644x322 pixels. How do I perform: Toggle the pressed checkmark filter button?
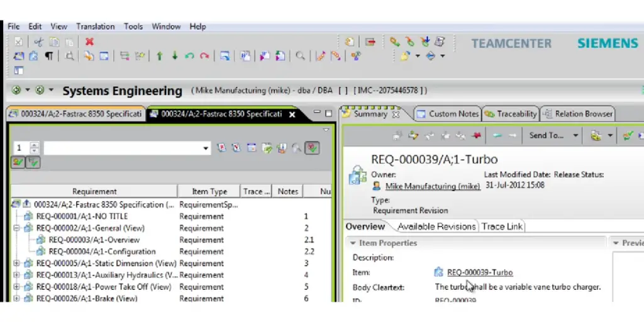(x=312, y=148)
